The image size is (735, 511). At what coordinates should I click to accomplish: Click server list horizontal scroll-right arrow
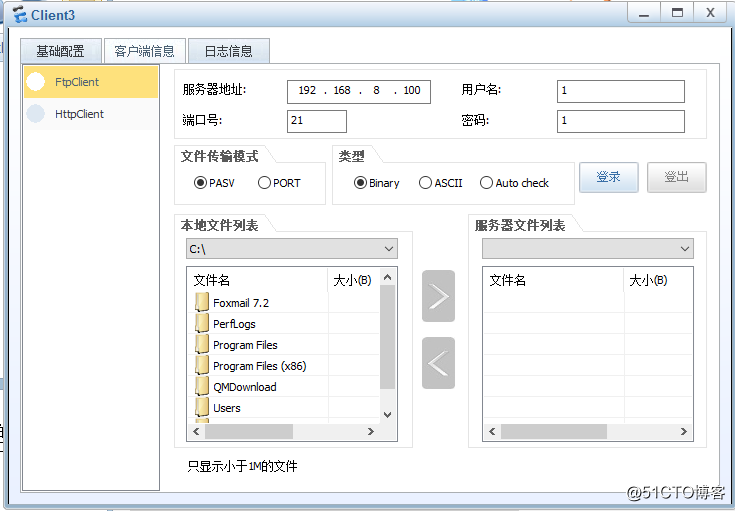click(683, 431)
